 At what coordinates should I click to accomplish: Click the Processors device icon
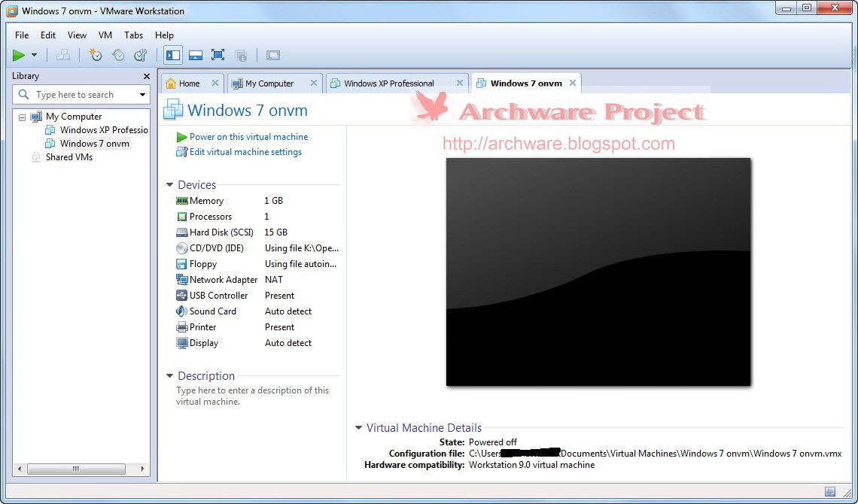tap(181, 217)
